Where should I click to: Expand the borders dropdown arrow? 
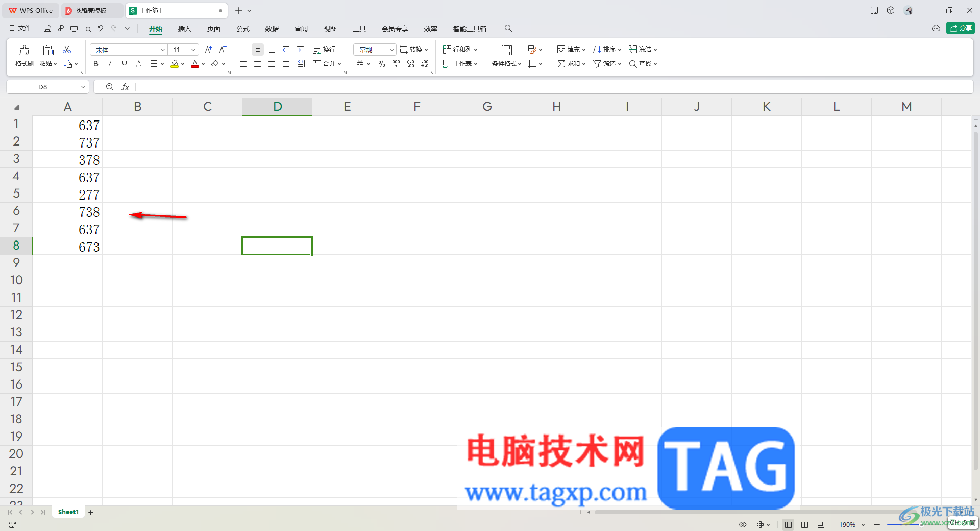162,64
